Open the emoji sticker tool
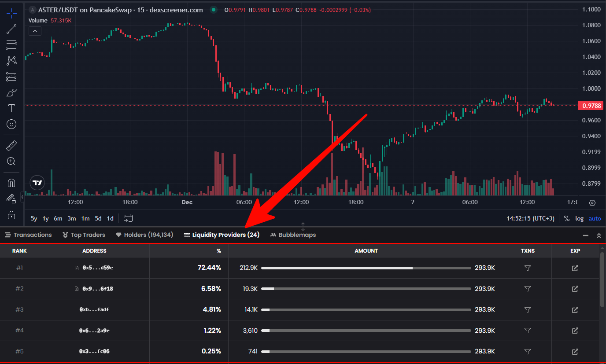 pyautogui.click(x=11, y=124)
